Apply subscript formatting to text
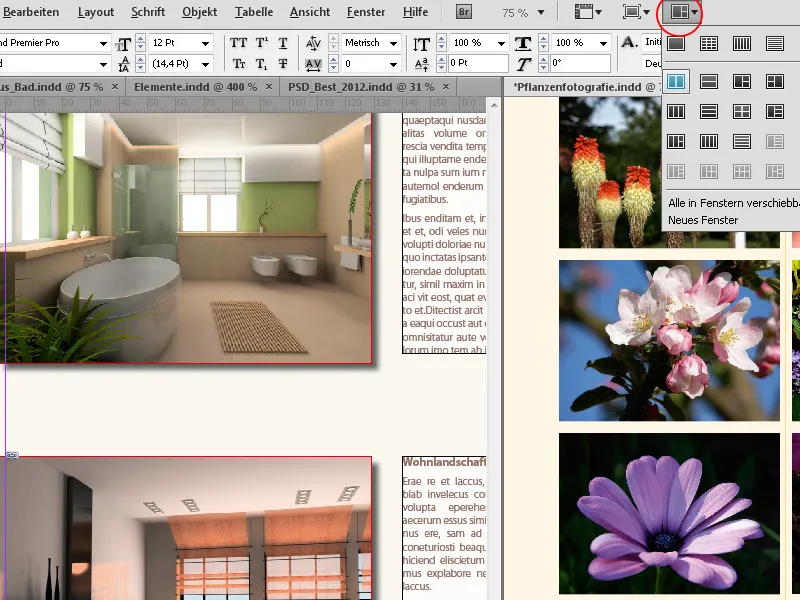This screenshot has width=800, height=600. tap(261, 62)
